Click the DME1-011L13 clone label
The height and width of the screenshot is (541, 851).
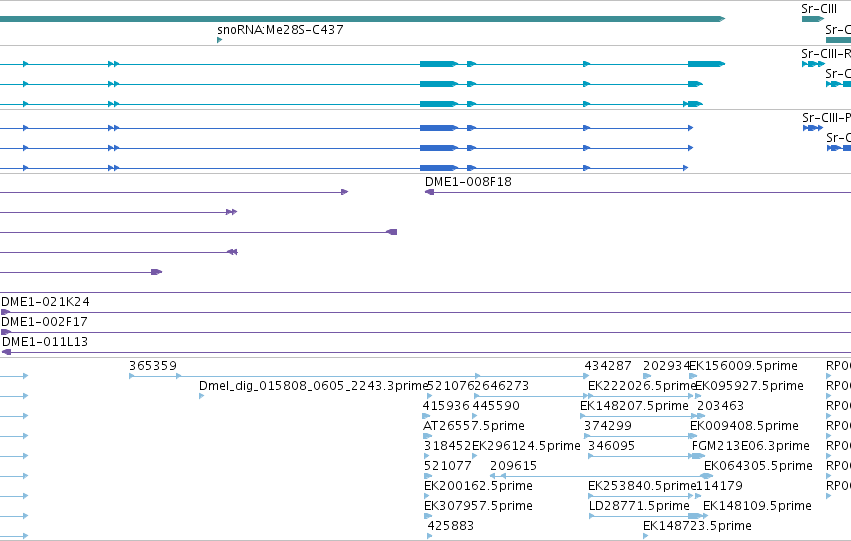click(x=45, y=342)
